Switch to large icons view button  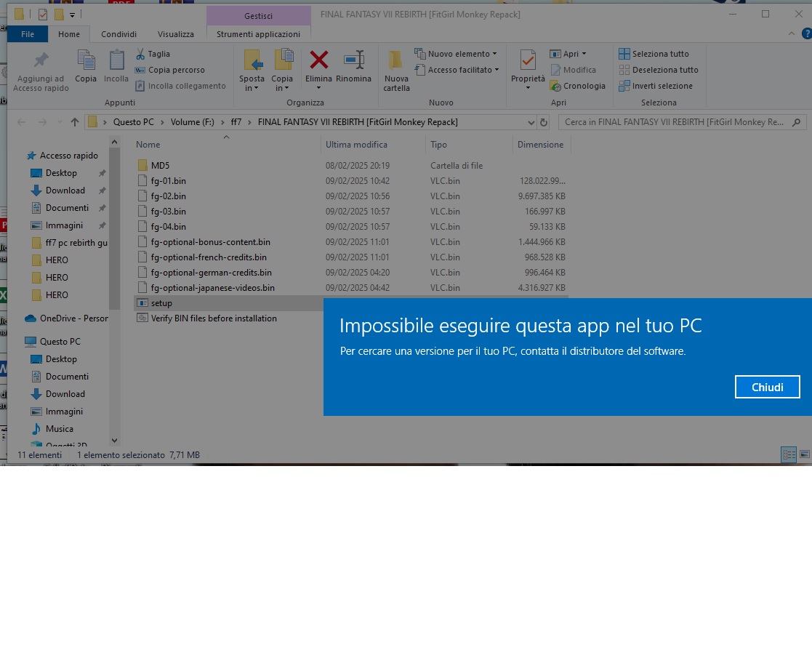point(804,454)
